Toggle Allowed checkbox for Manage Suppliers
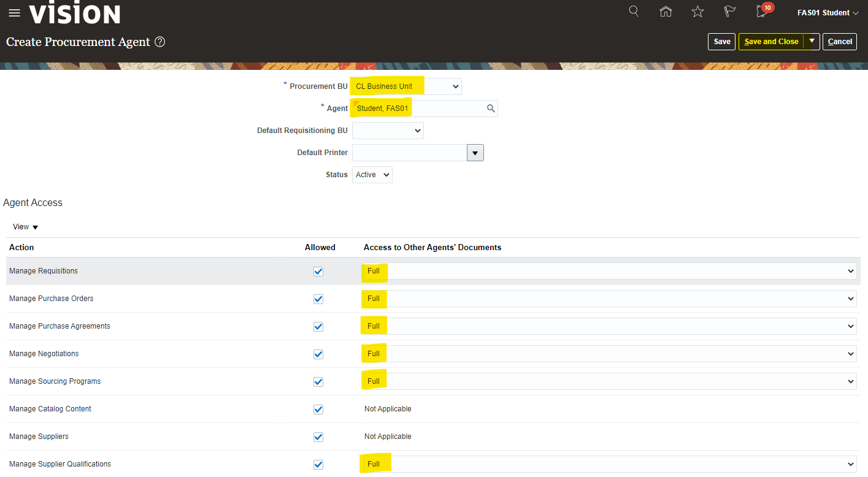868x477 pixels. pyautogui.click(x=318, y=437)
